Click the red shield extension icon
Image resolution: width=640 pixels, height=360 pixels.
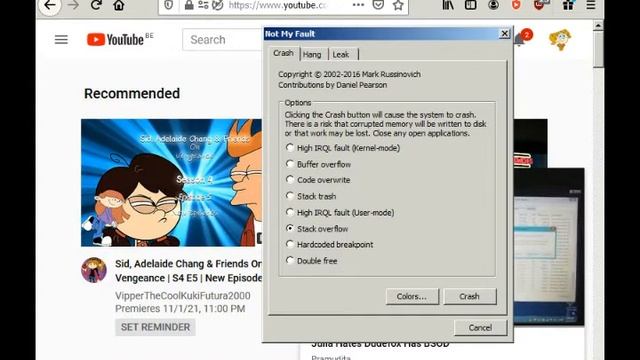(x=516, y=5)
